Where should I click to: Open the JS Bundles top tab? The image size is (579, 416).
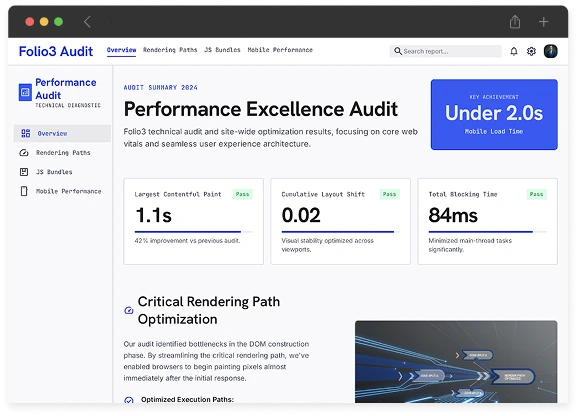pos(222,50)
